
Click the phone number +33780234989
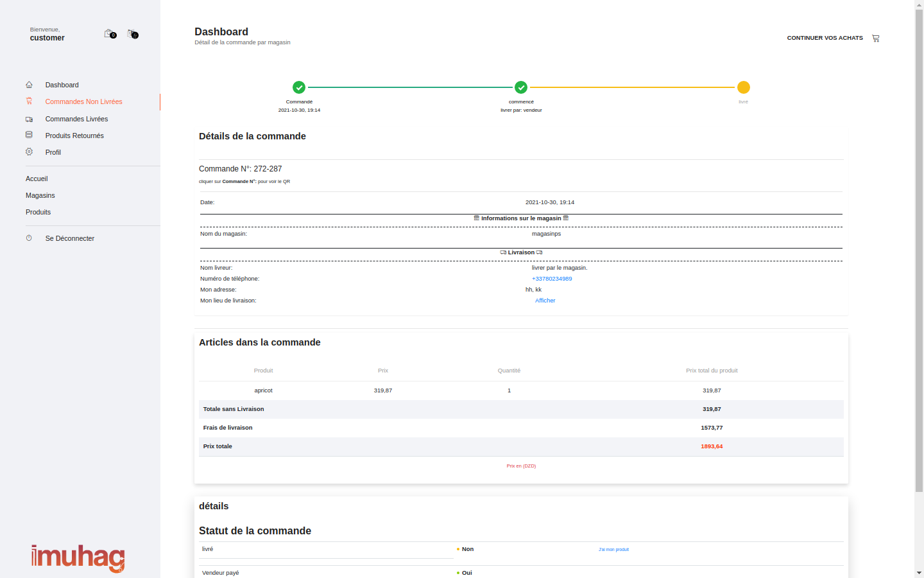click(x=552, y=279)
